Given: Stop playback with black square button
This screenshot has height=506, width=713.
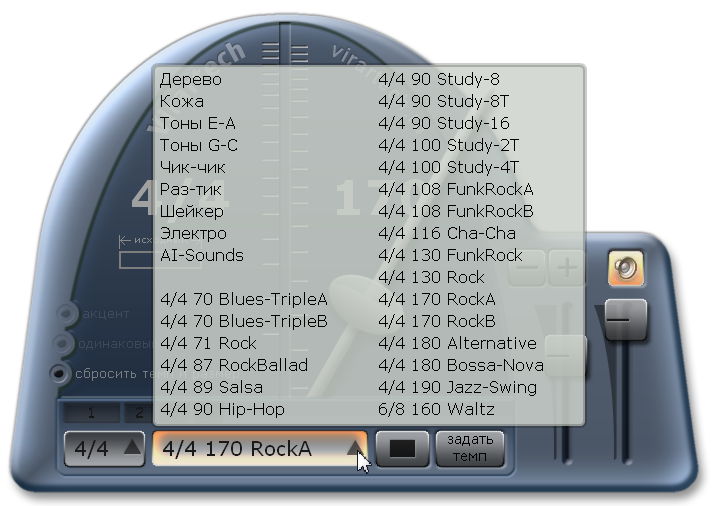Looking at the screenshot, I should tap(402, 449).
